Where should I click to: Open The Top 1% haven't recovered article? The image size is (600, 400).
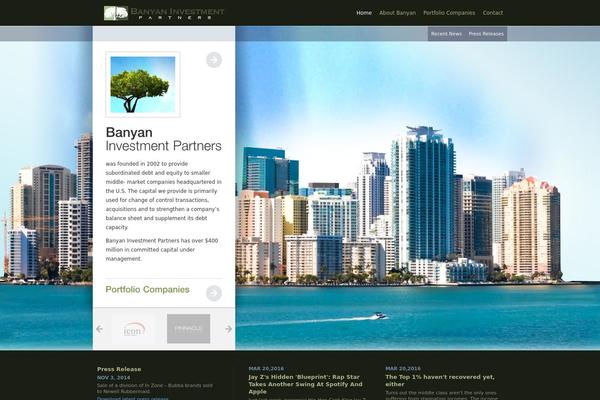[x=440, y=380]
